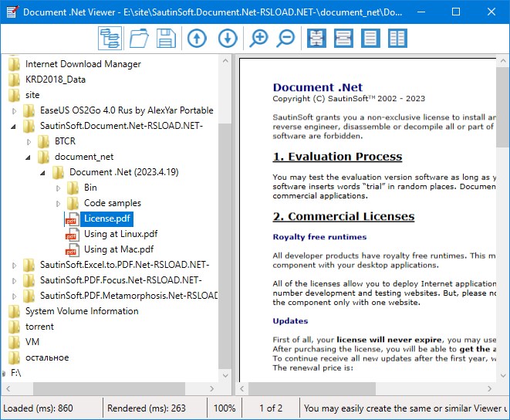This screenshot has width=510, height=420.
Task: Zoom out with the minus magnifier
Action: click(x=286, y=39)
